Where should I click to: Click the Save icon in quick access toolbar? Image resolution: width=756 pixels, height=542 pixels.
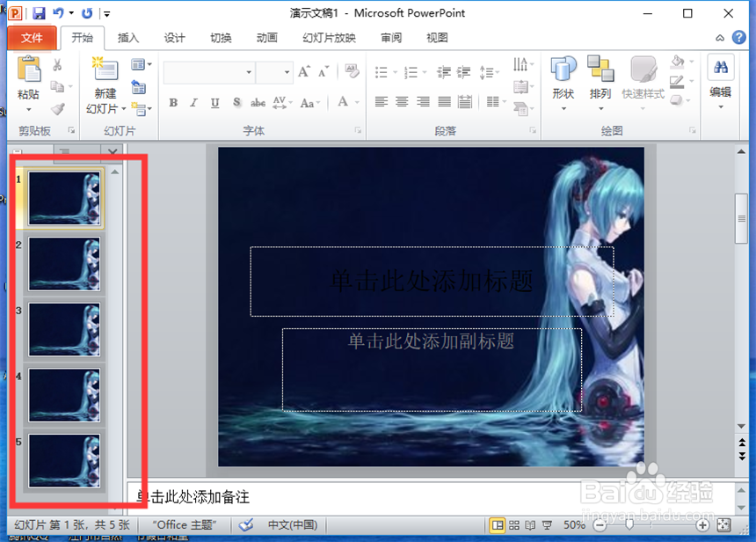pos(39,13)
